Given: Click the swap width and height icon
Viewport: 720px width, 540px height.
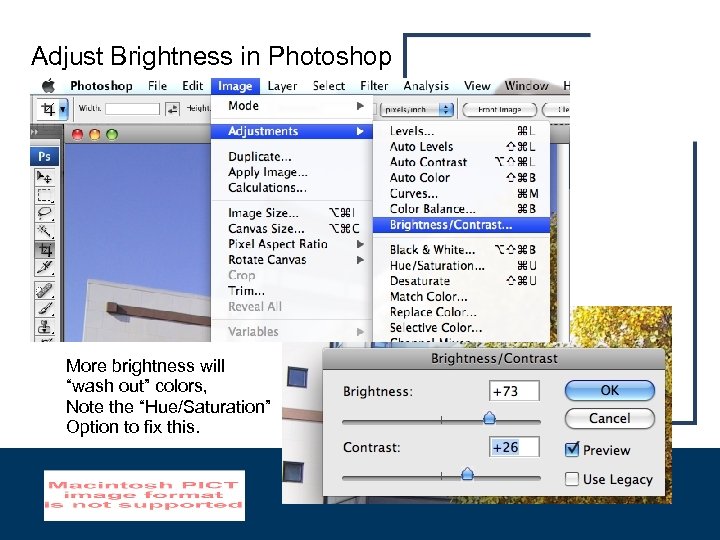Looking at the screenshot, I should click(x=172, y=109).
